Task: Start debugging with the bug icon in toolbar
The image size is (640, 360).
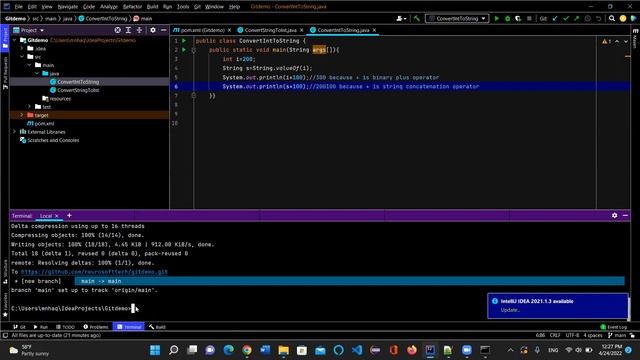Action: click(x=507, y=18)
